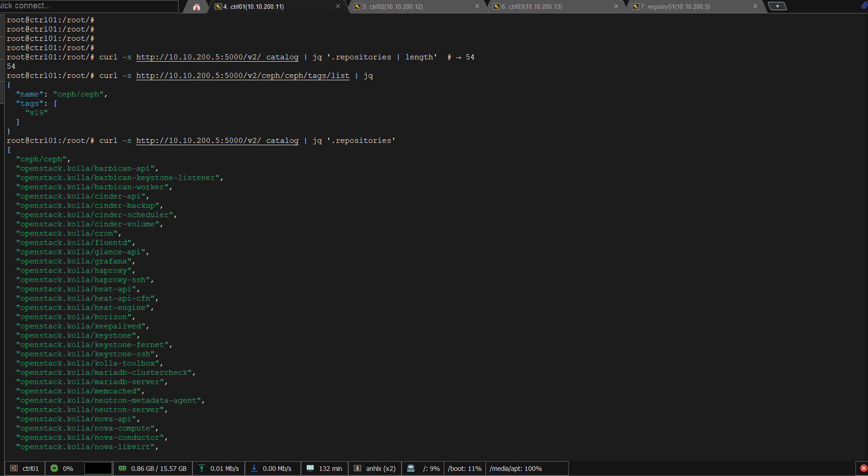Click the 0.86 GB / 15.57 GB memory value
This screenshot has width=868, height=476.
[159, 469]
